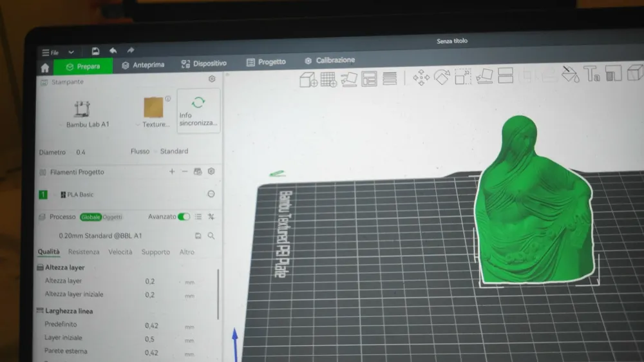Select the Resistenza settings tab
Image resolution: width=644 pixels, height=362 pixels.
tap(84, 252)
